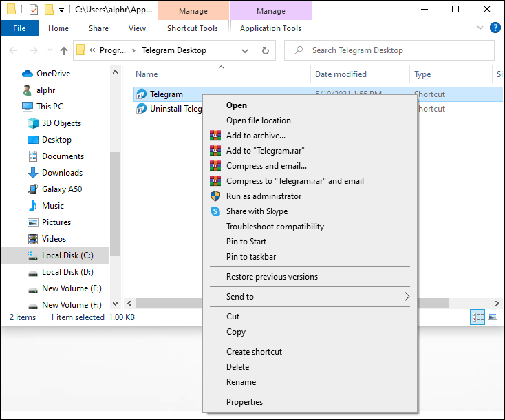Viewport: 505px width, 420px height.
Task: Click navigation pane scroll up arrow
Action: [115, 72]
